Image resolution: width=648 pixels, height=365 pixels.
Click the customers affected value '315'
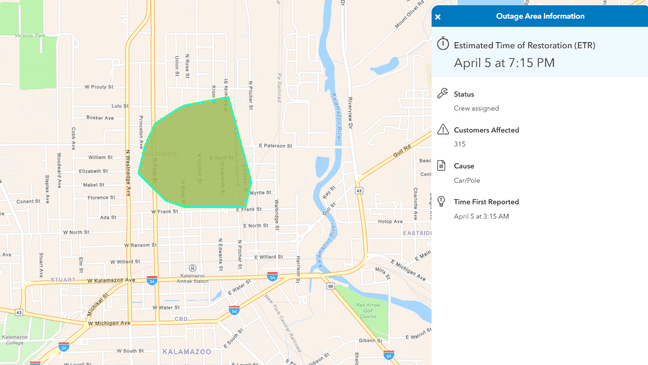pos(460,144)
